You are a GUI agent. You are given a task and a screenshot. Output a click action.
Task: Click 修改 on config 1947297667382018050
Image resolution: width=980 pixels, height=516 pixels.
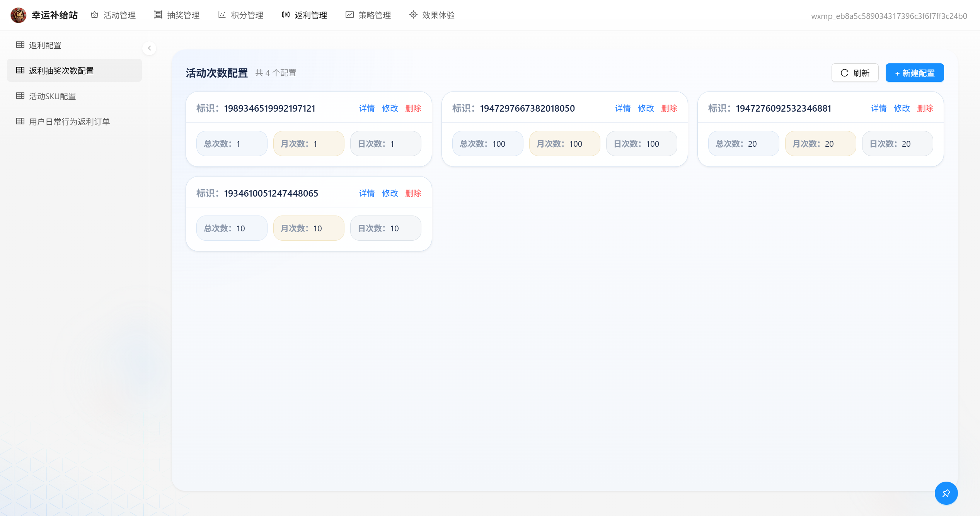(x=646, y=108)
